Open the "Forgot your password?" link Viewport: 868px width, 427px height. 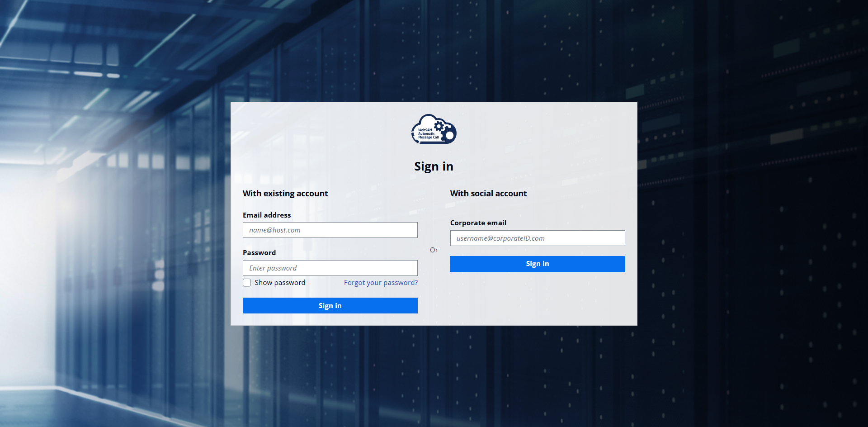click(381, 283)
